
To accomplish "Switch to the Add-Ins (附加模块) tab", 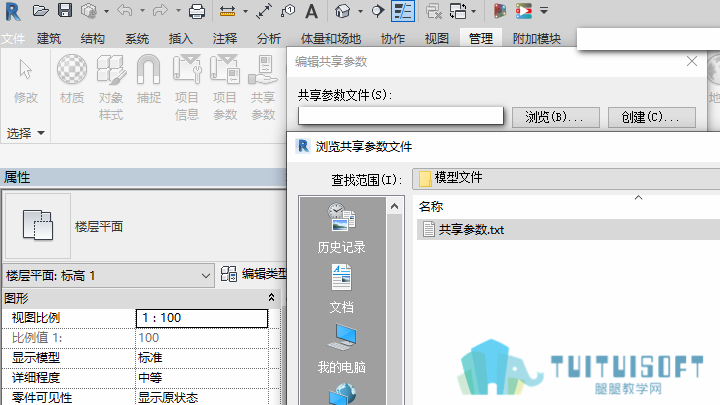I will pyautogui.click(x=537, y=39).
